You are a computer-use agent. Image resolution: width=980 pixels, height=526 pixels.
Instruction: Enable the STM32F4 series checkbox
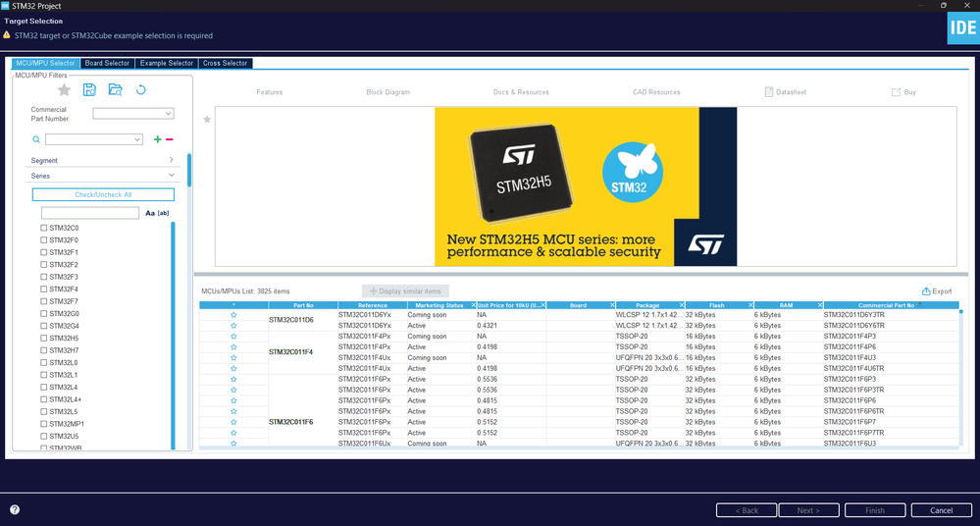(x=44, y=289)
